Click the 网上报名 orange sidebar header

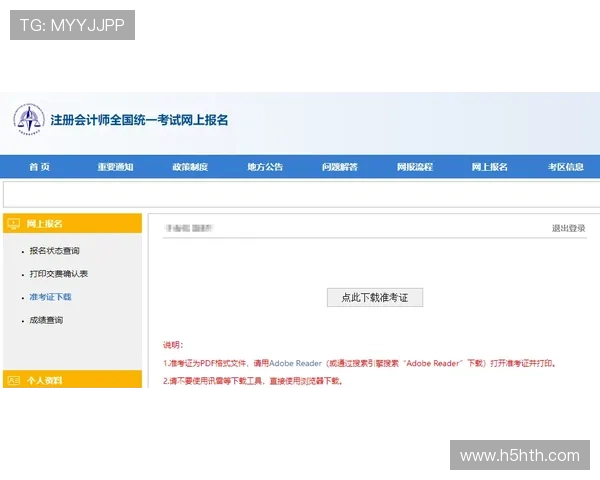coord(72,223)
